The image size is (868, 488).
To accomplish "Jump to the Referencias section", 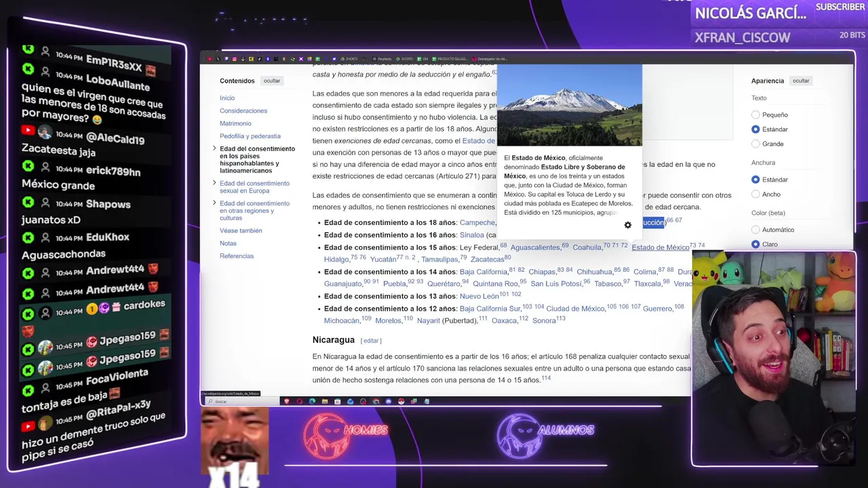I will pos(237,256).
